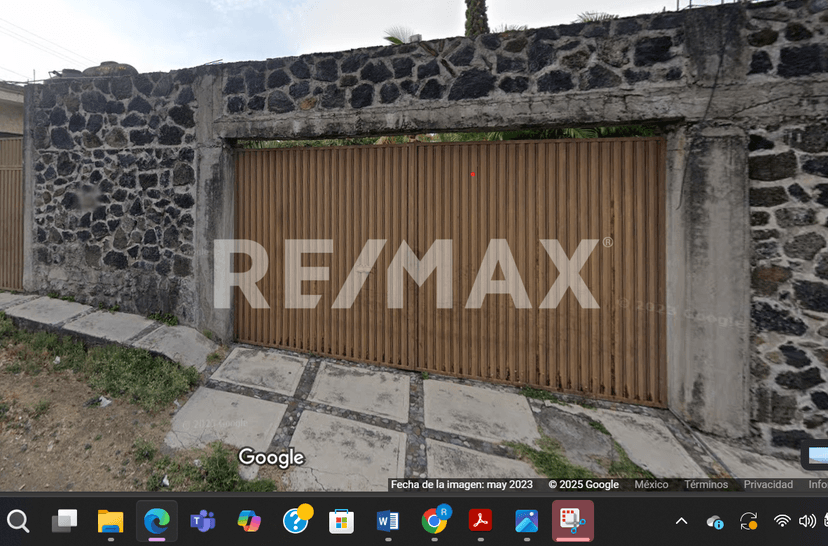828x546 pixels.
Task: Switch to Google Chrome on the taskbar
Action: tap(435, 520)
